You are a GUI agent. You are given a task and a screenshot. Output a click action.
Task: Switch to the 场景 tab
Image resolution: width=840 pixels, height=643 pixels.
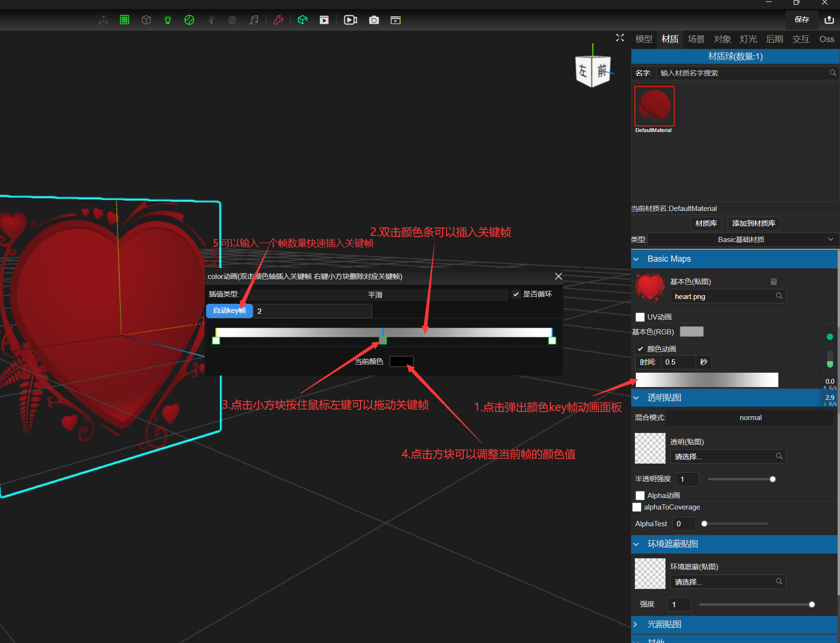pos(696,39)
